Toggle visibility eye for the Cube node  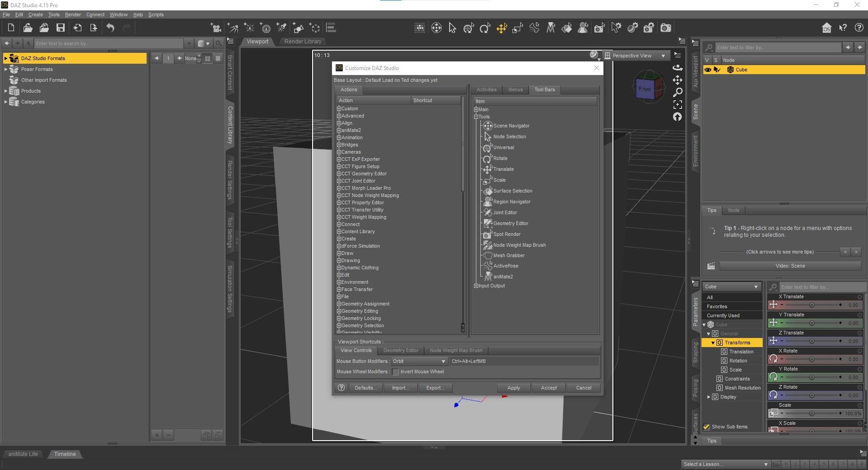tap(708, 70)
